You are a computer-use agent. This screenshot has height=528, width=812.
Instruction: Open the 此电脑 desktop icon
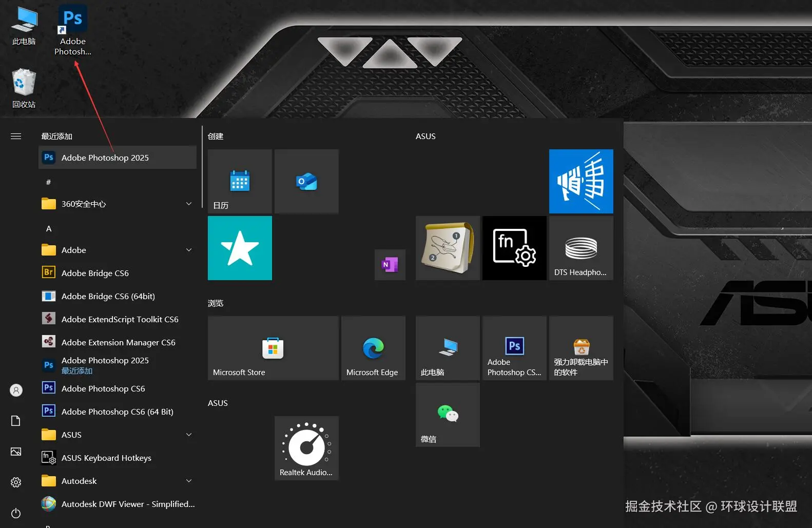(x=24, y=26)
